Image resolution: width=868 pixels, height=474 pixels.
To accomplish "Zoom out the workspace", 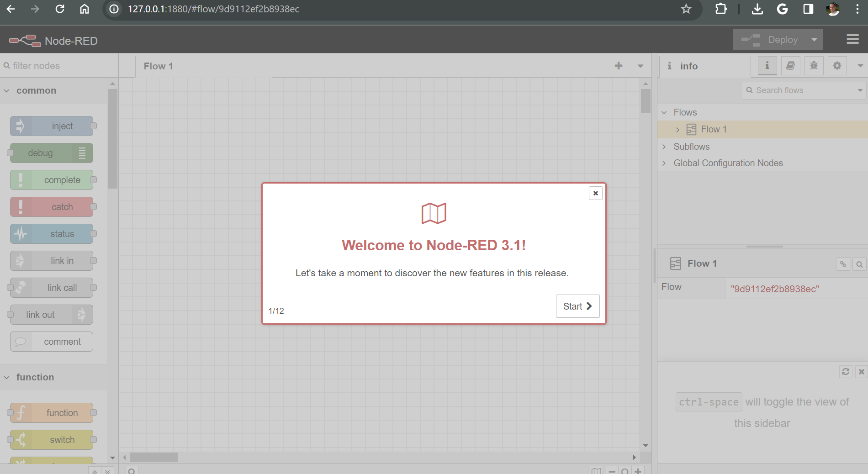I will (x=612, y=471).
